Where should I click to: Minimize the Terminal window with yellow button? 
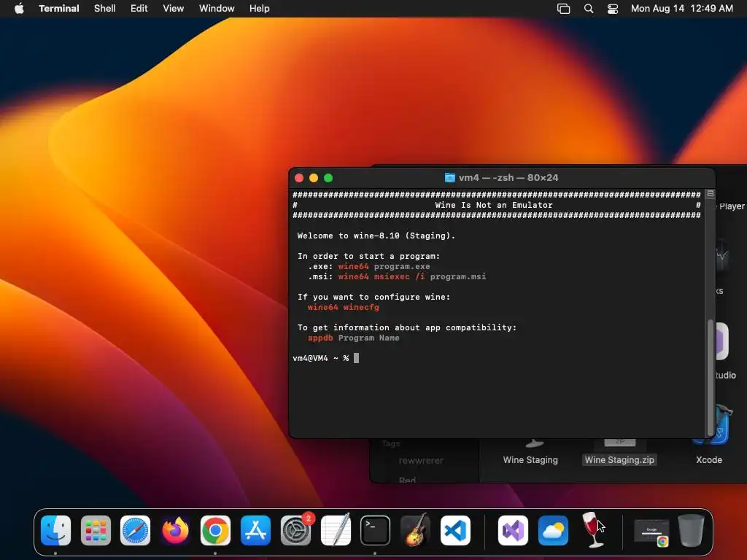(314, 178)
